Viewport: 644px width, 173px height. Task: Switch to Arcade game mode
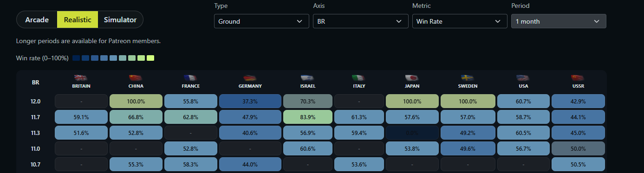tap(37, 19)
